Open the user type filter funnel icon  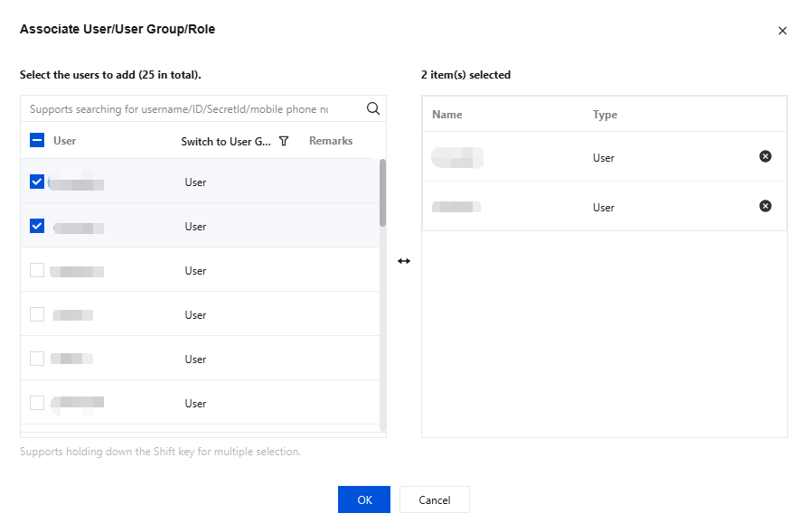tap(284, 141)
